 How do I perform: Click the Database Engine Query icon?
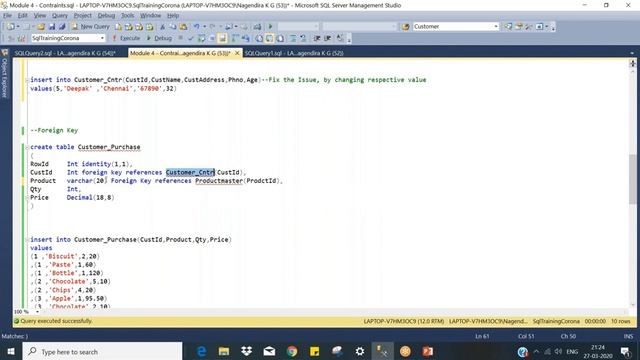[x=118, y=27]
